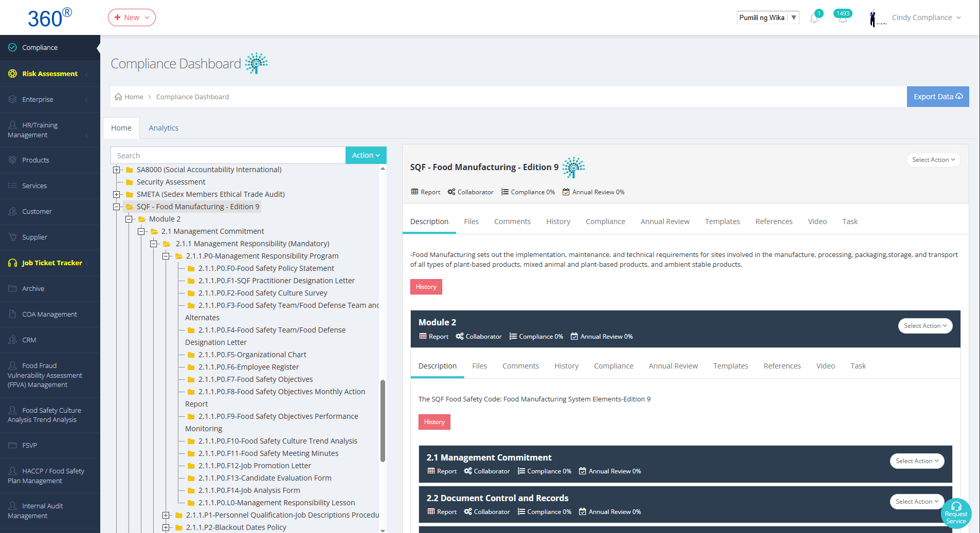The width and height of the screenshot is (980, 533).
Task: Open Report for SQF Food Manufacturing Edition 9
Action: pyautogui.click(x=426, y=192)
